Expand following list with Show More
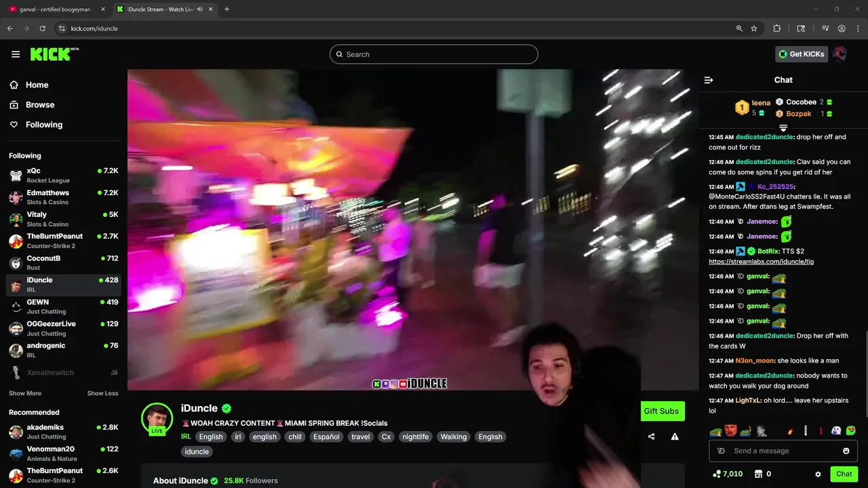The height and width of the screenshot is (488, 868). pos(25,393)
